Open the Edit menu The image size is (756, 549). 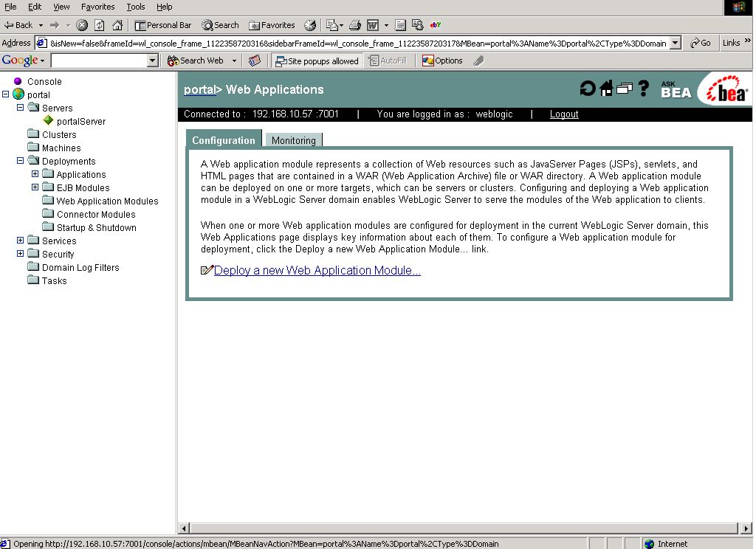(35, 7)
